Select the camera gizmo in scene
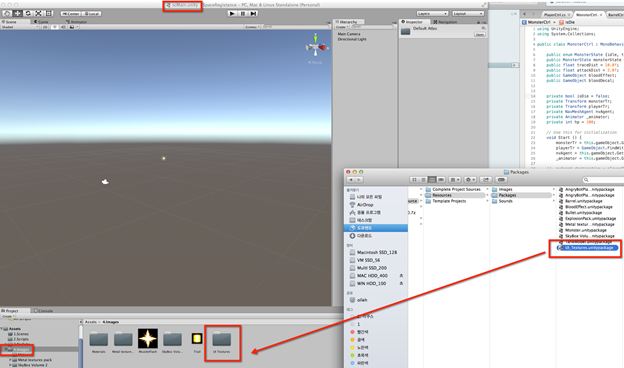Viewport: 624px width, 368px height. 105,182
